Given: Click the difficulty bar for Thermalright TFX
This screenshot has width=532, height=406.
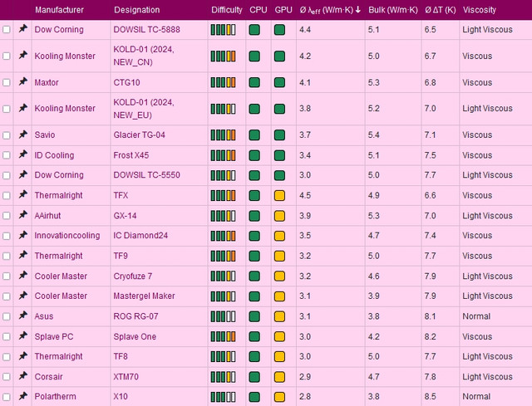Looking at the screenshot, I should [223, 196].
